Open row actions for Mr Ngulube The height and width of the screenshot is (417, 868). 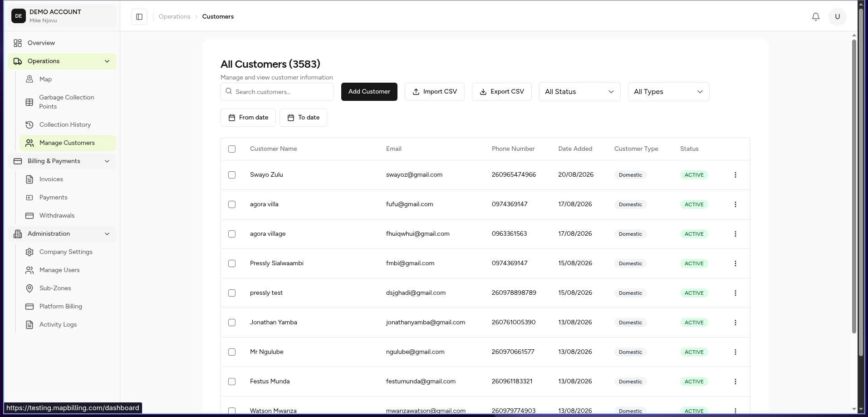pyautogui.click(x=736, y=352)
